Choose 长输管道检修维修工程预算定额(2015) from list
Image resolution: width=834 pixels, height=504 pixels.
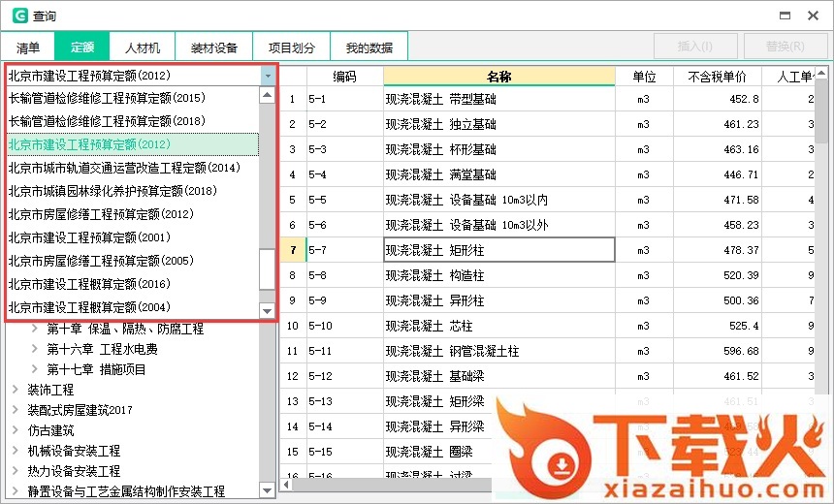tap(133, 98)
